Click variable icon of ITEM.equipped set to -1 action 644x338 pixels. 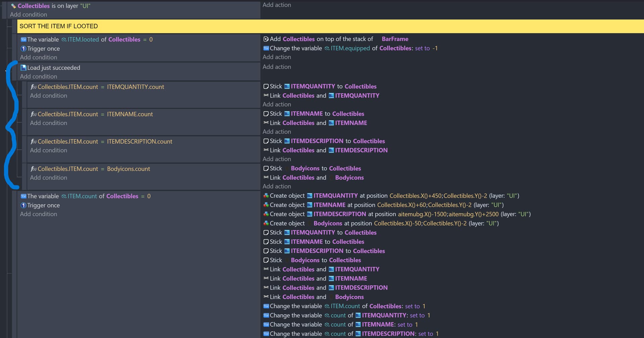pyautogui.click(x=266, y=48)
